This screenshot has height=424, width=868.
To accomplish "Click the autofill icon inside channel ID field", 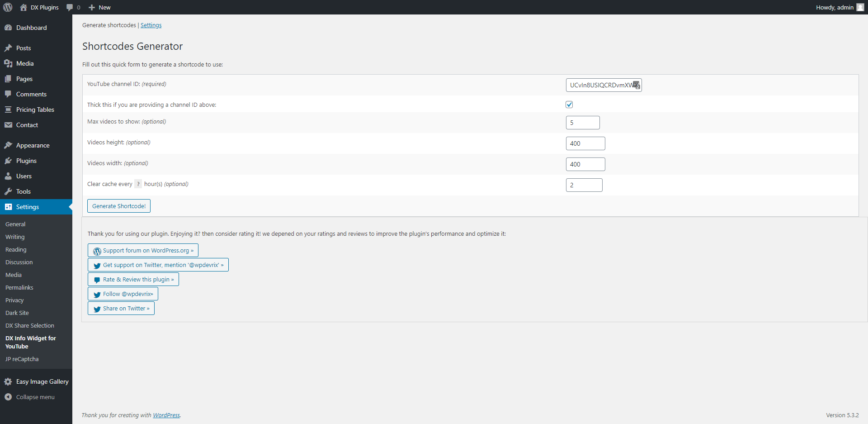I will coord(636,85).
